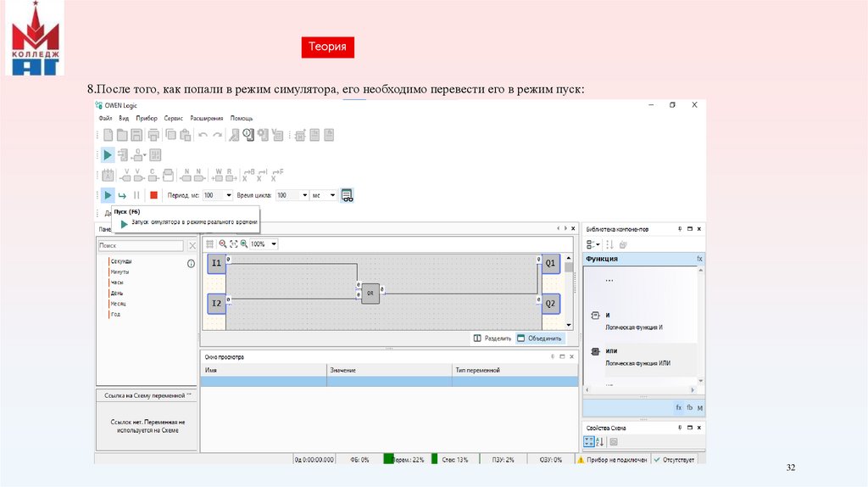The width and height of the screenshot is (868, 487).
Task: Start the simulator with the Пуск play button
Action: (x=108, y=195)
